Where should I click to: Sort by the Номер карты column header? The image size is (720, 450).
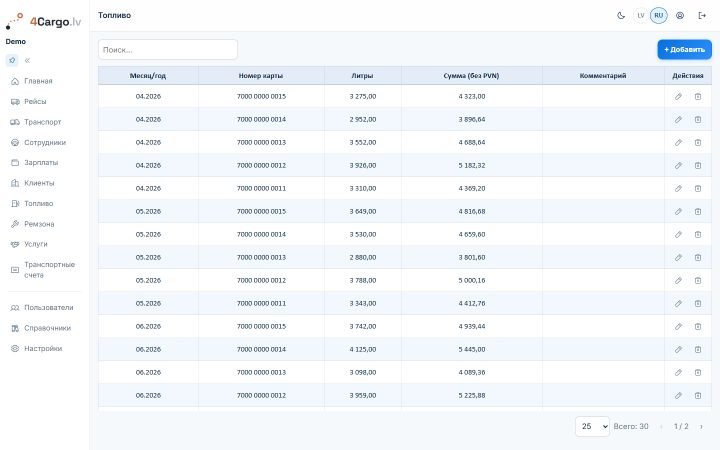click(x=261, y=76)
